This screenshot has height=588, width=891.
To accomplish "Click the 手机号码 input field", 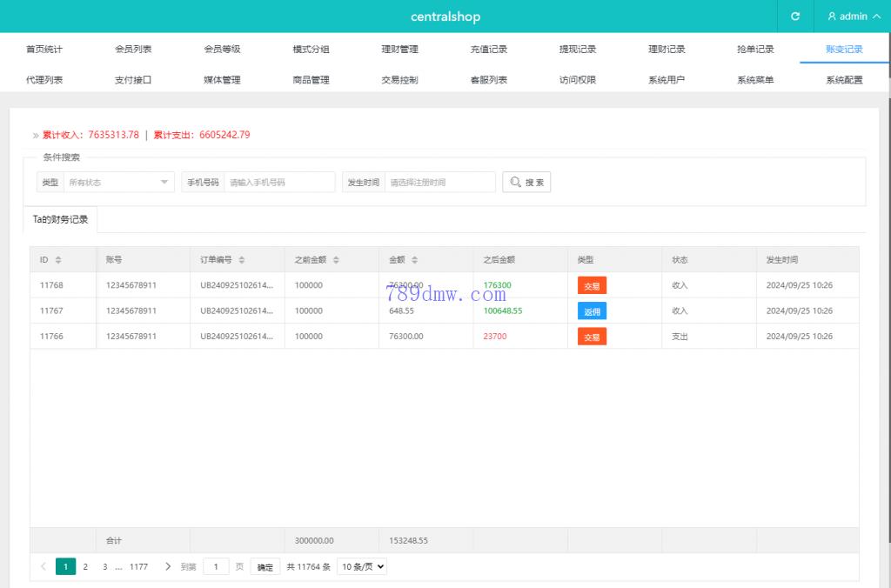I will coord(278,182).
